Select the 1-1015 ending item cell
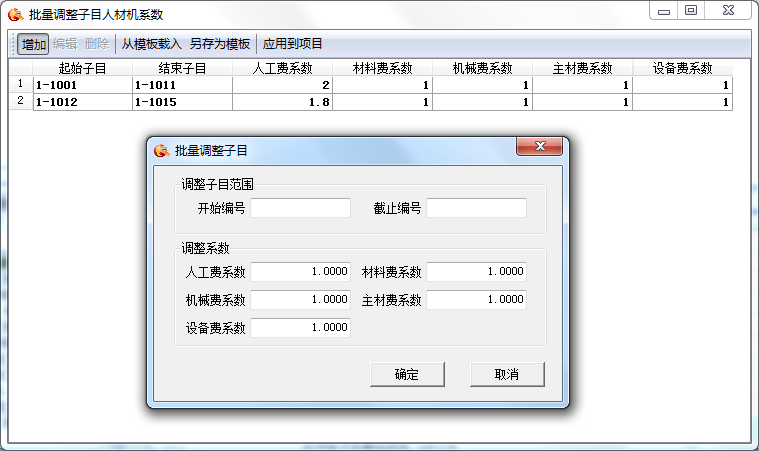 182,102
